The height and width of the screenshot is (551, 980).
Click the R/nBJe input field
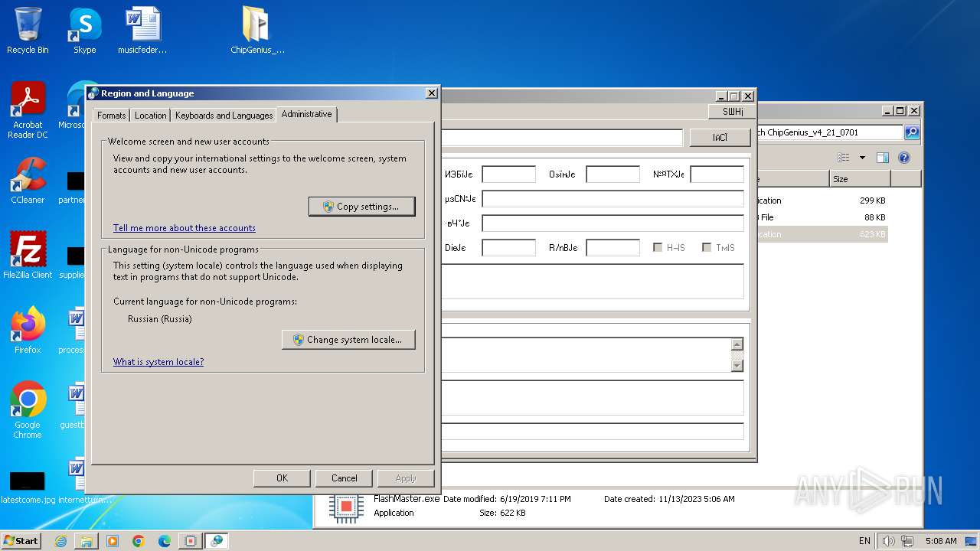pyautogui.click(x=612, y=248)
